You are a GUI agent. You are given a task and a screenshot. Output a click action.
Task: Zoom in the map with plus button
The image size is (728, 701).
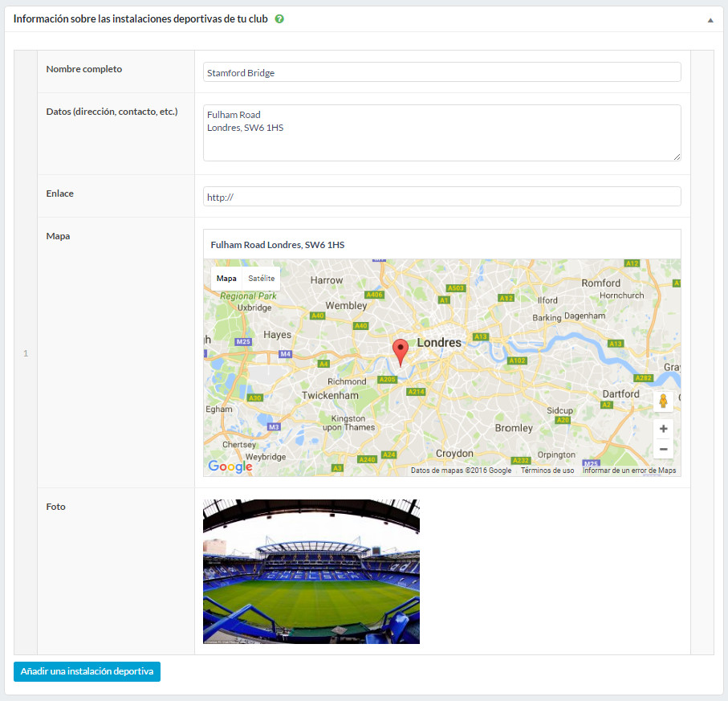point(663,429)
